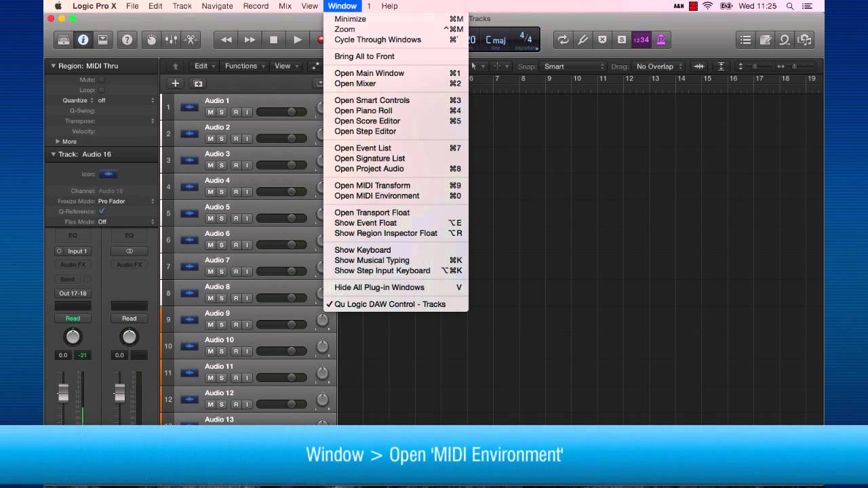Click the Rewind transport button
This screenshot has height=488, width=868.
(x=226, y=40)
